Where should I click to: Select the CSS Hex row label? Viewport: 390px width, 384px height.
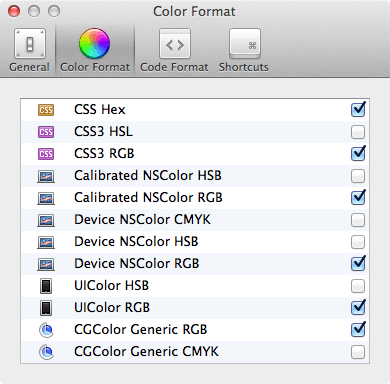click(100, 110)
